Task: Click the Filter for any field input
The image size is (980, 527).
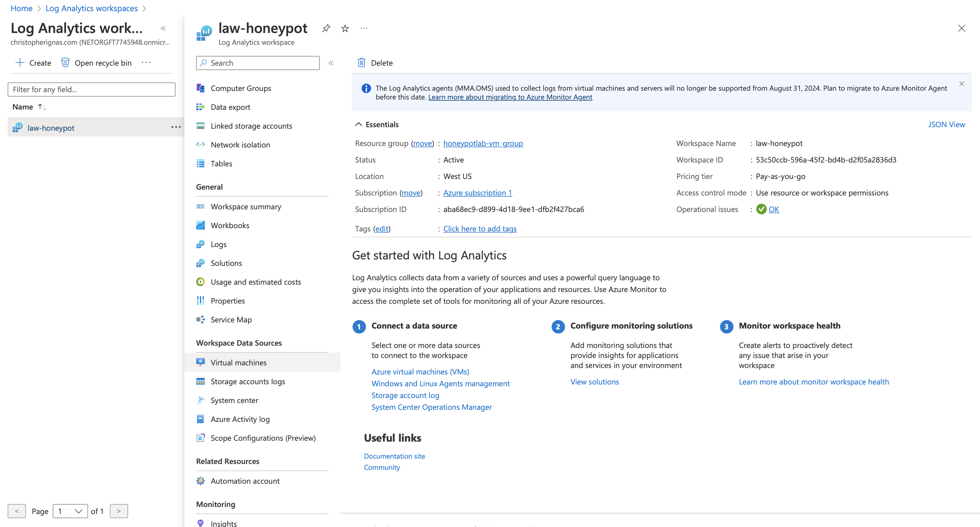Action: point(91,89)
